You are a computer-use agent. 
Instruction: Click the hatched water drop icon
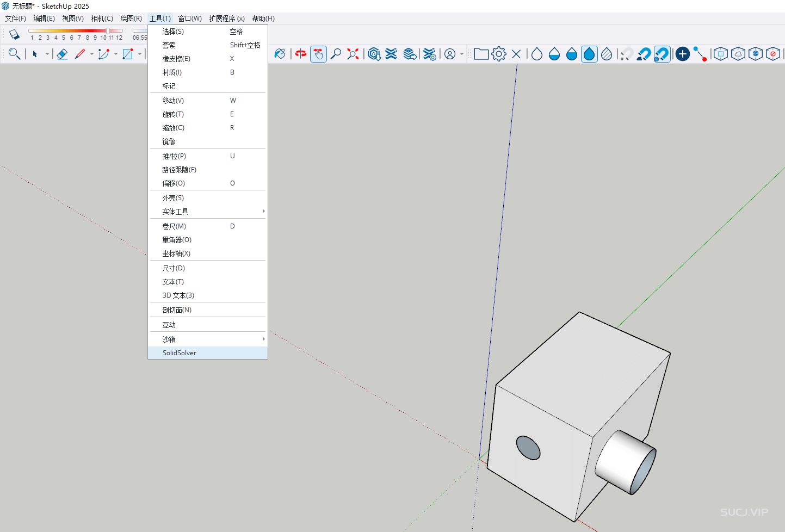607,54
